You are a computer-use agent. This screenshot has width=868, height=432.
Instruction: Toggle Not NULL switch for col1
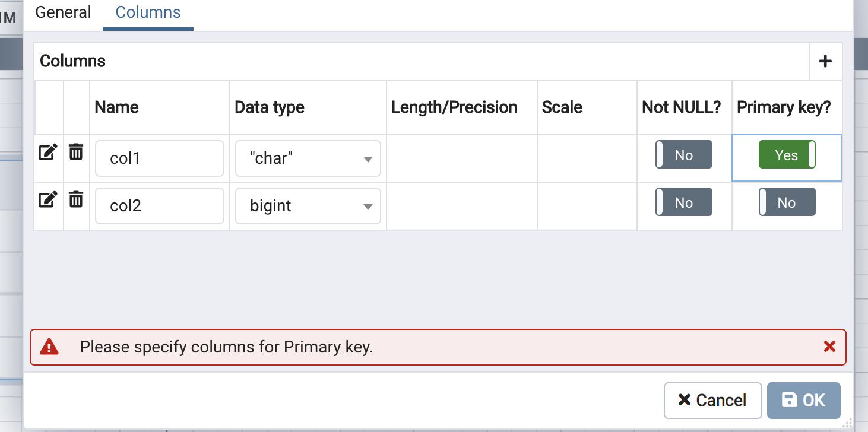[x=683, y=155]
